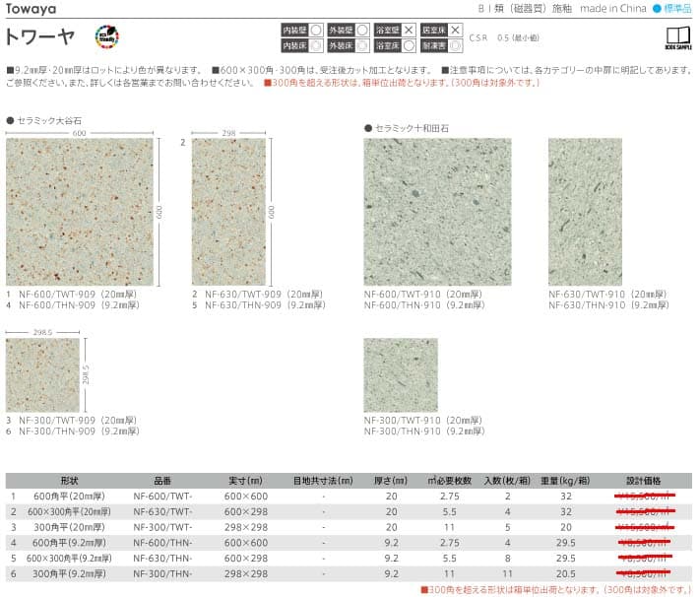Click the ㎡必要枚数 column header
The height and width of the screenshot is (597, 700).
coord(450,481)
